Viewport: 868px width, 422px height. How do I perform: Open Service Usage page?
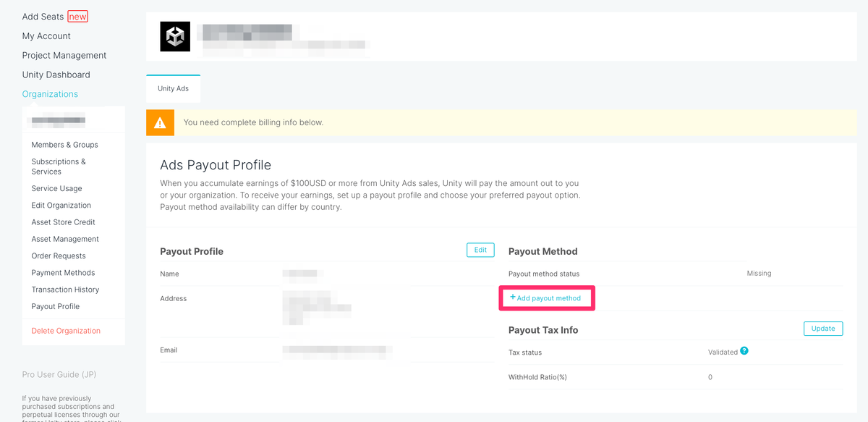click(56, 188)
